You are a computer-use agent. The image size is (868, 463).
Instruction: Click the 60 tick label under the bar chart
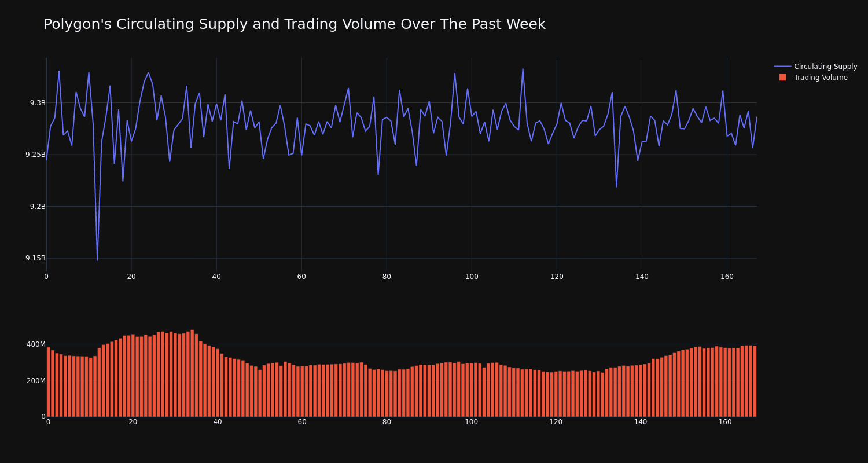tap(302, 422)
